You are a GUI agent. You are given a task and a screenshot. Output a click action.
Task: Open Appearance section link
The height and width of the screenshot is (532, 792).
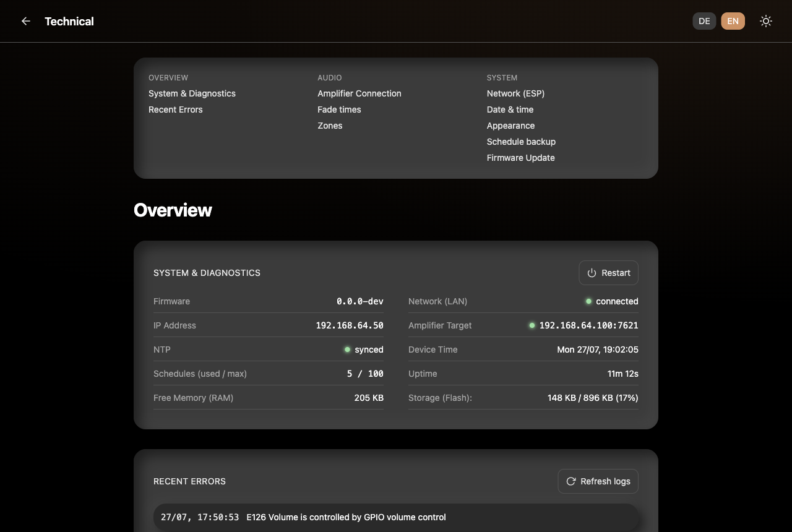pyautogui.click(x=510, y=126)
